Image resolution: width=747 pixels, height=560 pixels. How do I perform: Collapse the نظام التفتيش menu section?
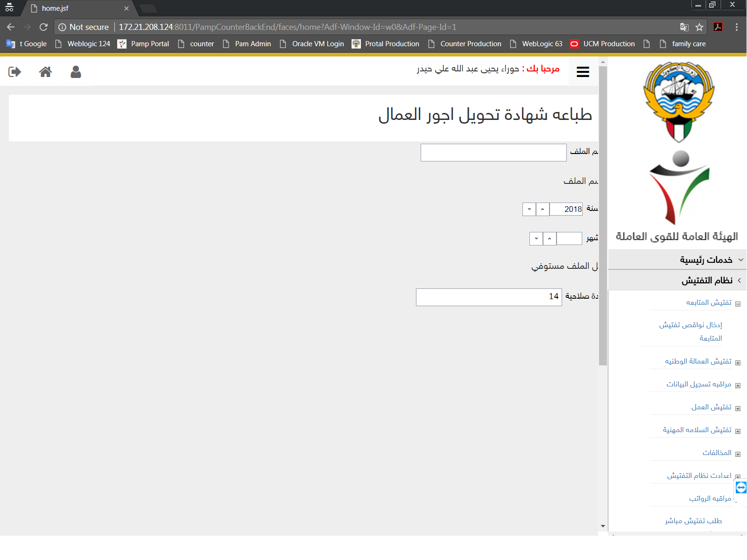tap(677, 280)
